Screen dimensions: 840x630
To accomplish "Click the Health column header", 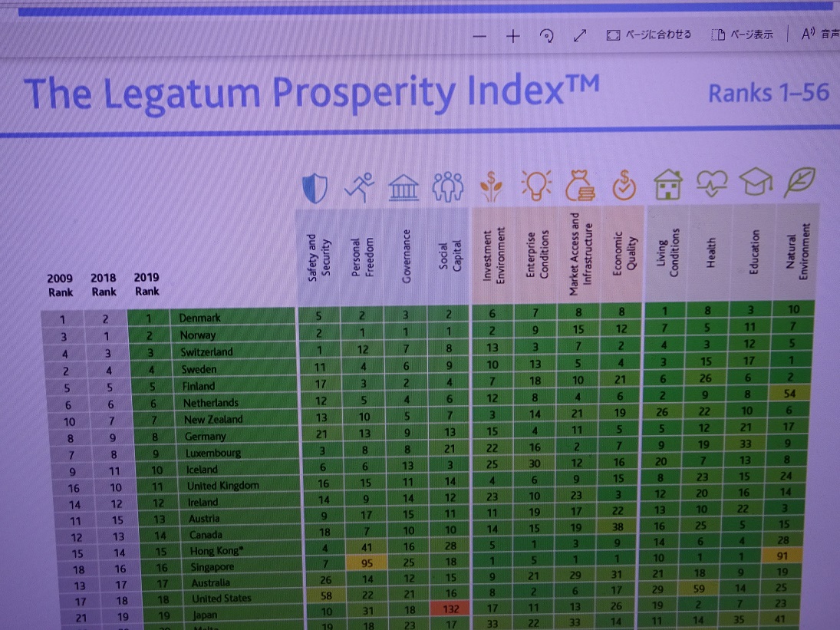I will (711, 252).
